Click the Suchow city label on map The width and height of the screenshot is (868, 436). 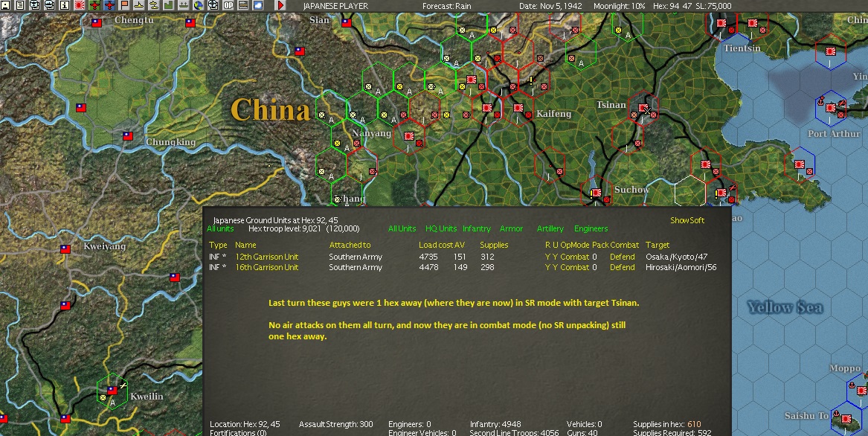tap(631, 190)
